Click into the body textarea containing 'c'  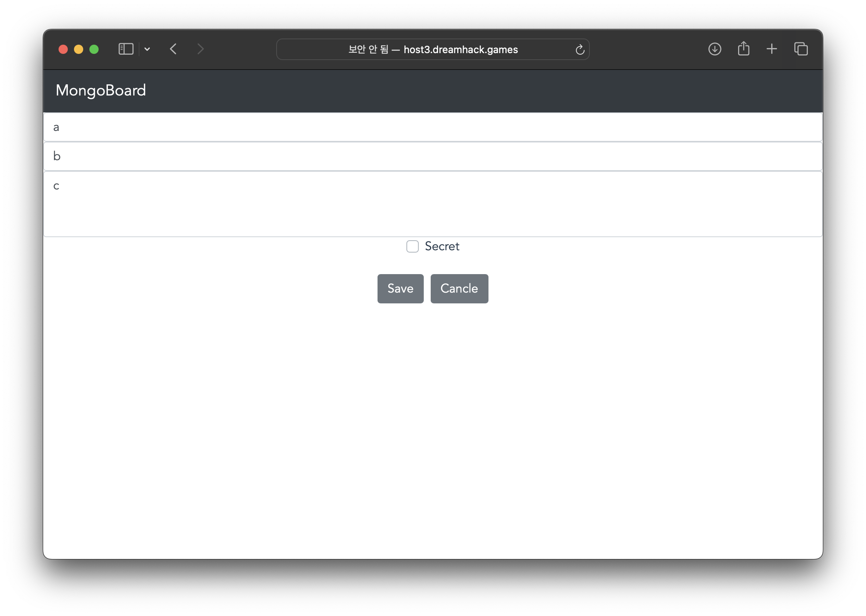433,204
